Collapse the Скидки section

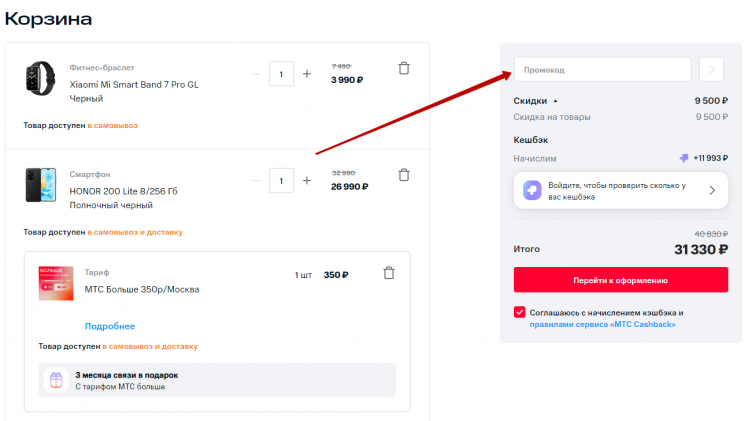555,101
